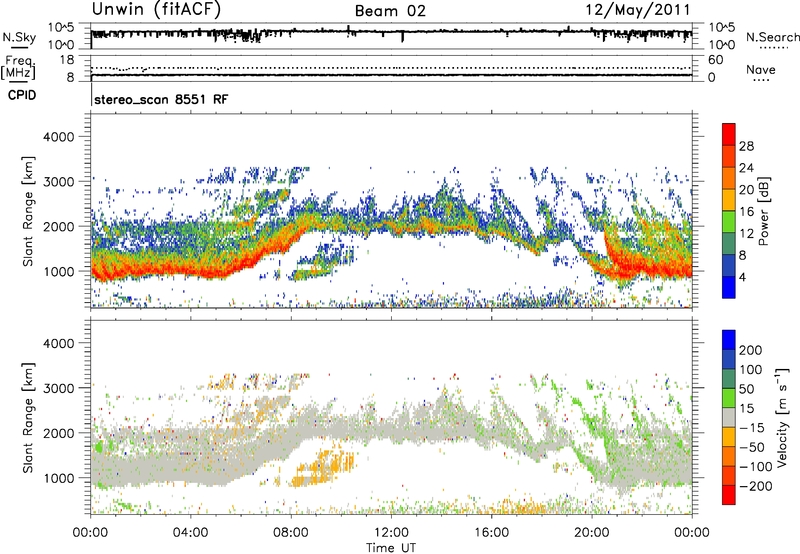Click the dotted line sample under "N.Search"
This screenshot has height=554, width=800.
click(774, 48)
